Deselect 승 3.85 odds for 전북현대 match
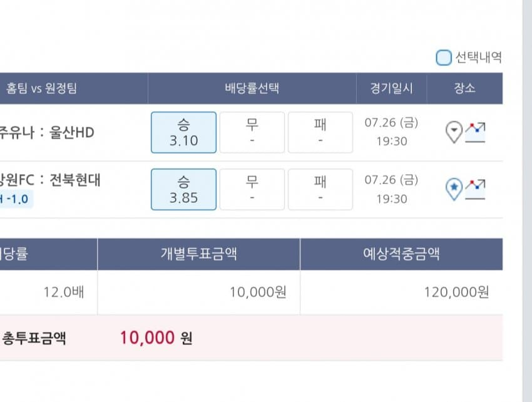532x402 pixels. [183, 189]
